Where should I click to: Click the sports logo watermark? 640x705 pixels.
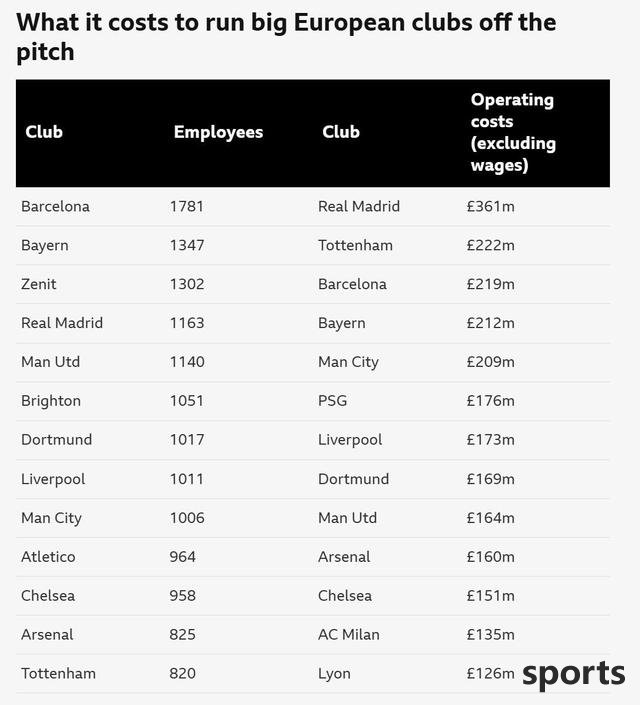click(x=574, y=675)
